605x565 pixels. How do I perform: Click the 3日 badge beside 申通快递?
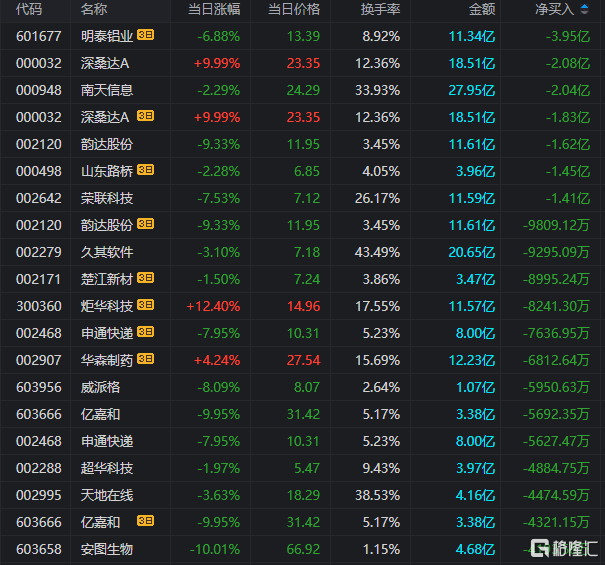(x=145, y=332)
